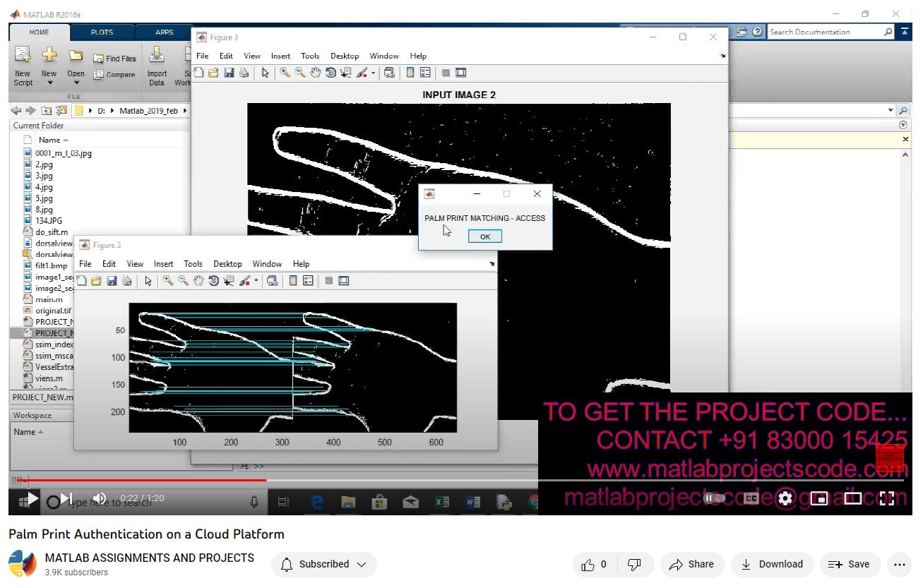Switch to the PLOTS tab in MATLAB
923x588 pixels.
click(102, 32)
